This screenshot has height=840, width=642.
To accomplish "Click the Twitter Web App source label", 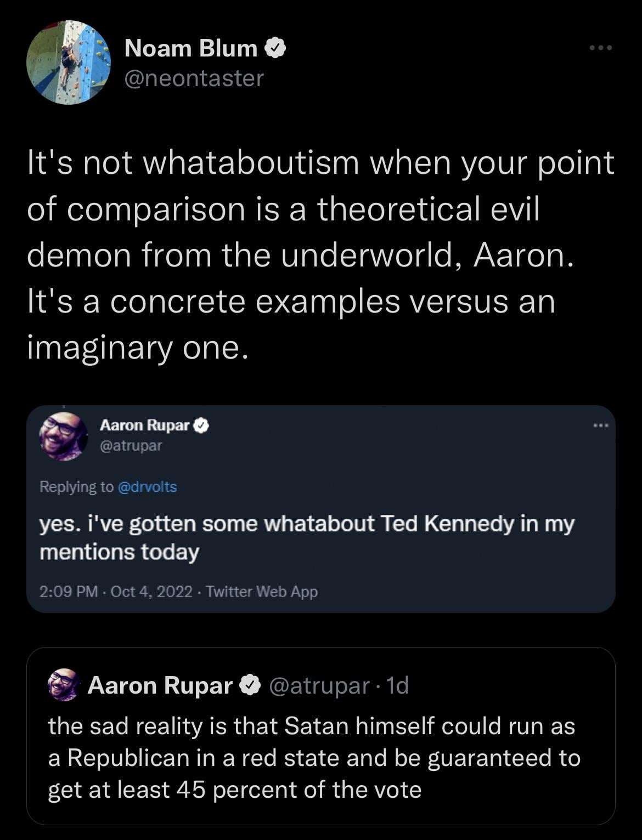I will pos(262,592).
